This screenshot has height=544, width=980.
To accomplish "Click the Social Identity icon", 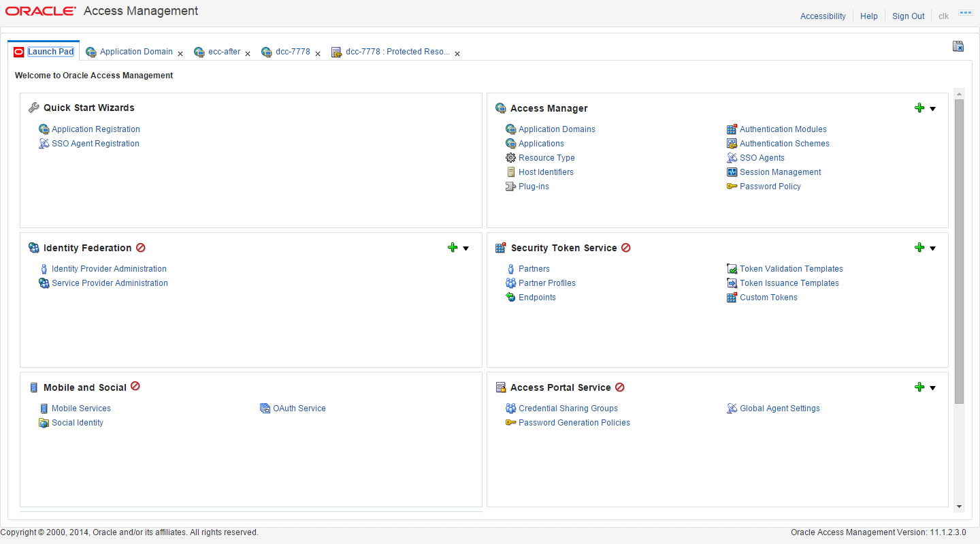I will click(44, 423).
